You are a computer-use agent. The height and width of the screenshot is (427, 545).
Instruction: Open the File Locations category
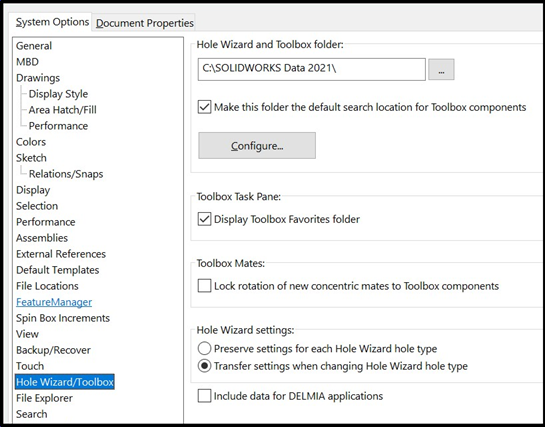tap(47, 286)
